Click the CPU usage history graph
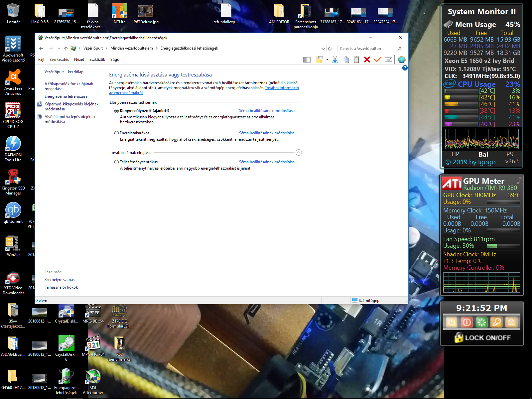The image size is (532, 399). coord(481,139)
